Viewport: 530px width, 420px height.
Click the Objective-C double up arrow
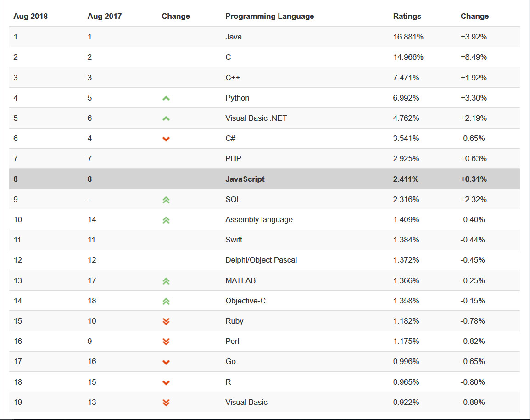coord(166,301)
